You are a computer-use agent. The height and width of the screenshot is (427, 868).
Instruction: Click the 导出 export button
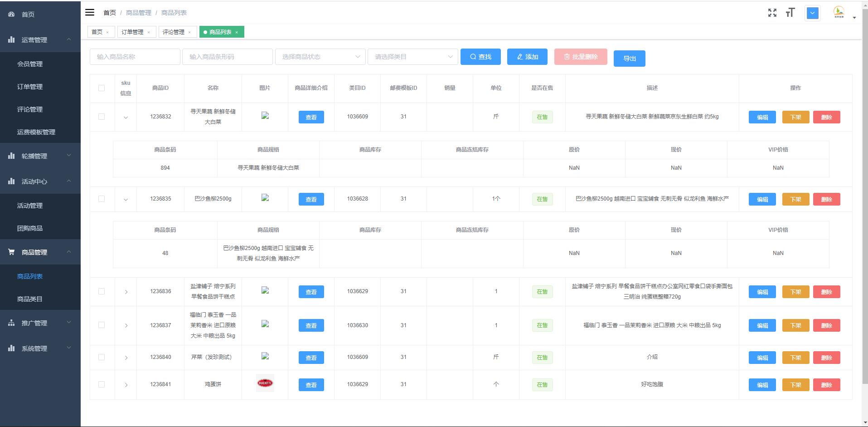click(630, 59)
